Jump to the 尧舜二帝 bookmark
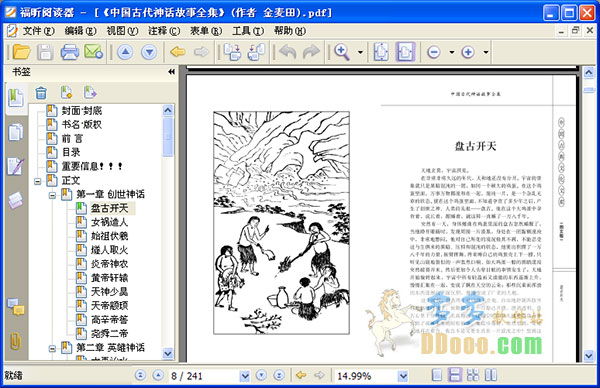600x388 pixels. point(109,333)
